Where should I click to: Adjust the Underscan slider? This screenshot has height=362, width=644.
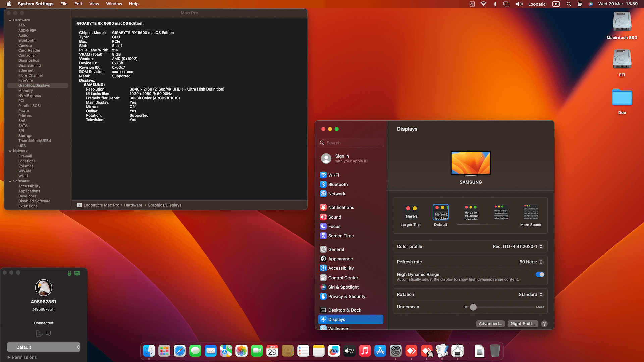[473, 307]
